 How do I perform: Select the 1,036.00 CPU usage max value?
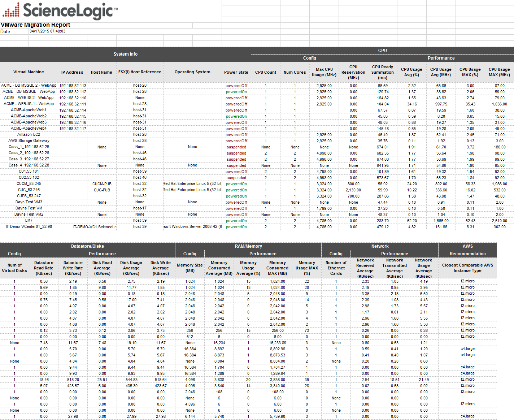[500, 104]
